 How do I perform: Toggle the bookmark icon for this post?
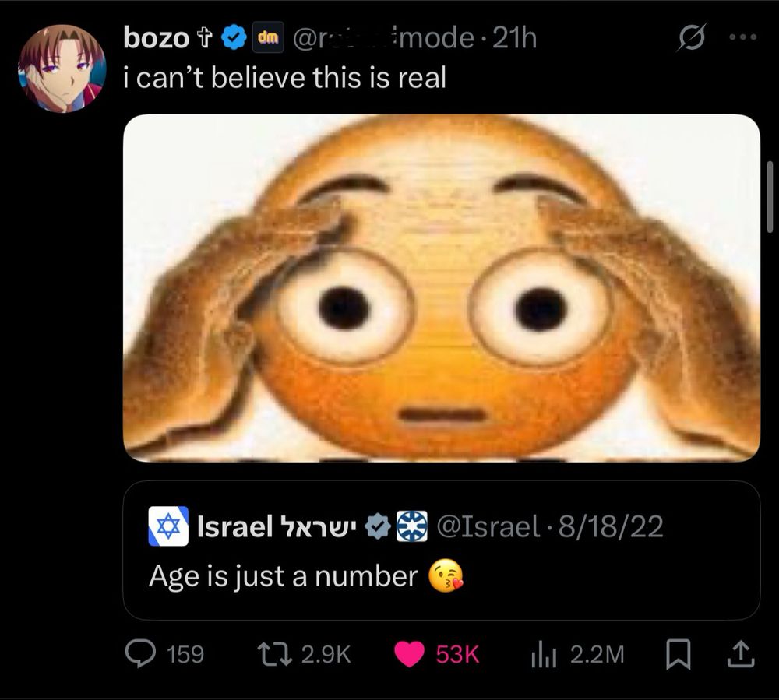click(679, 655)
